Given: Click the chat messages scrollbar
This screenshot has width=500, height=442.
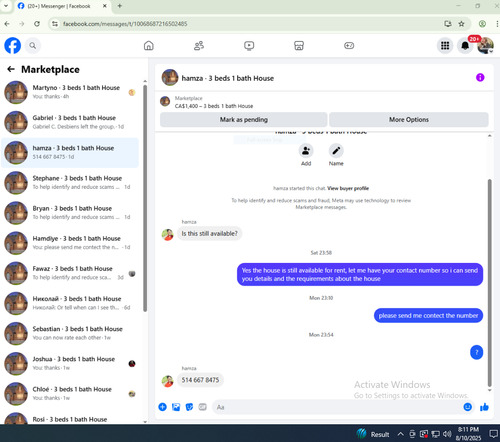Looking at the screenshot, I should (x=489, y=283).
